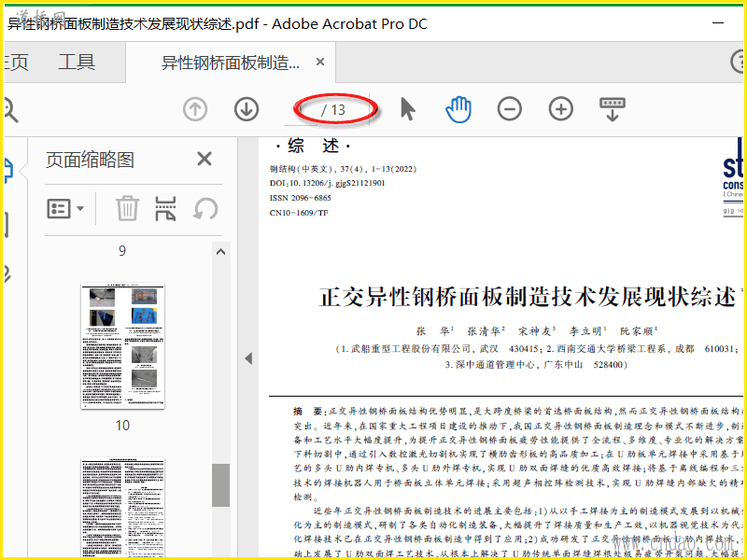The height and width of the screenshot is (560, 747).
Task: Minimize the Acrobat window
Action: coord(718,22)
